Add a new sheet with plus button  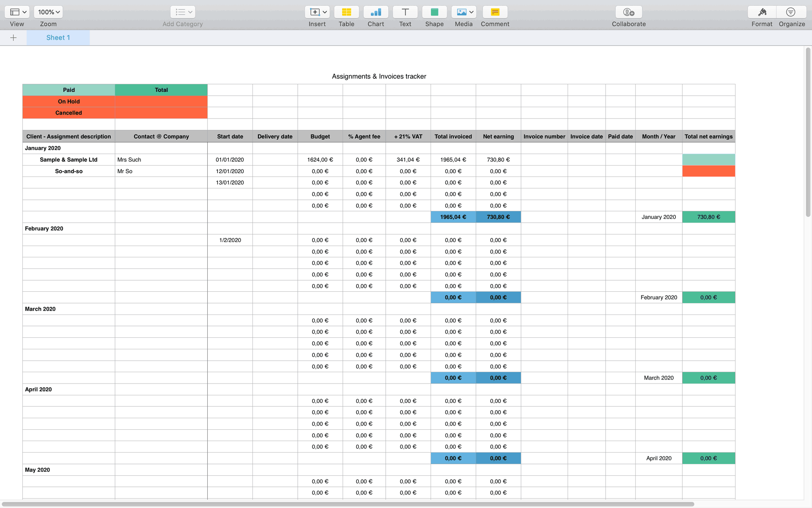click(14, 38)
